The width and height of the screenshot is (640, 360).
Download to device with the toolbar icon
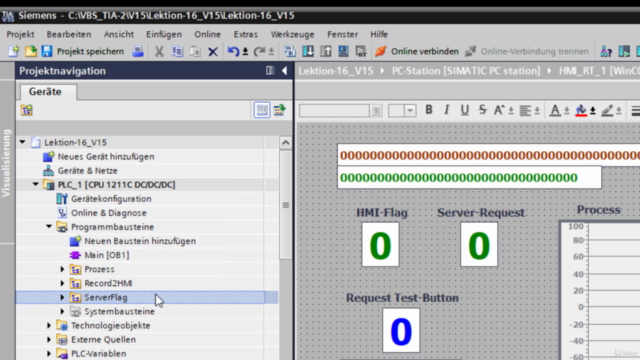(x=308, y=51)
